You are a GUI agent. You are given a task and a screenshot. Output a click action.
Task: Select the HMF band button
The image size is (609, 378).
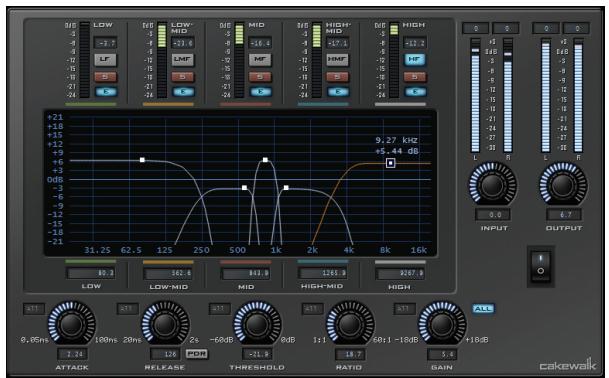337,59
